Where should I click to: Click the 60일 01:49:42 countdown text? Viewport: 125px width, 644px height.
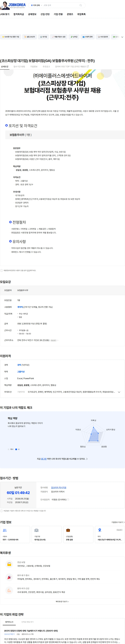coord(18,493)
